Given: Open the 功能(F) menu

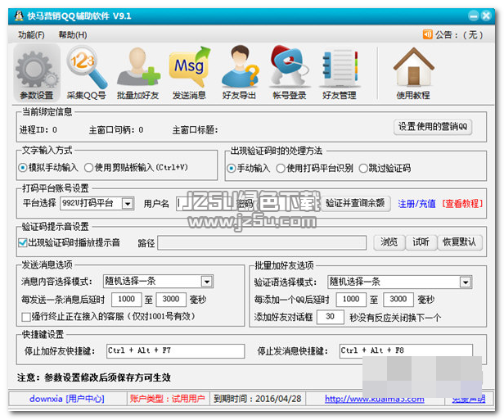Looking at the screenshot, I should point(31,34).
